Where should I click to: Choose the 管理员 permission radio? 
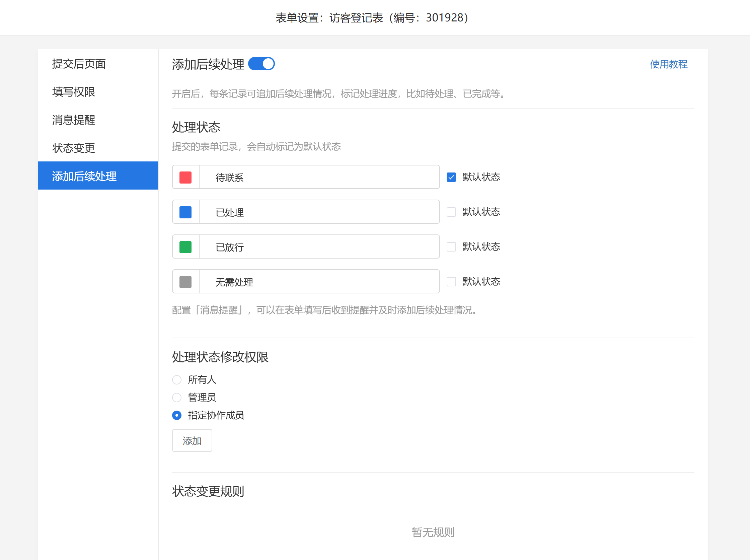(x=176, y=397)
